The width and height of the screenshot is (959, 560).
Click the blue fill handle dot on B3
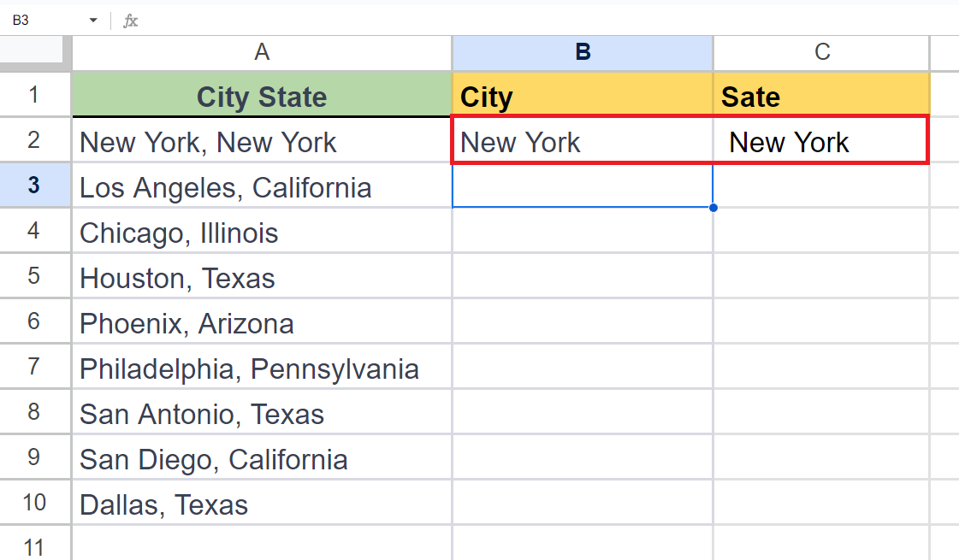[713, 208]
